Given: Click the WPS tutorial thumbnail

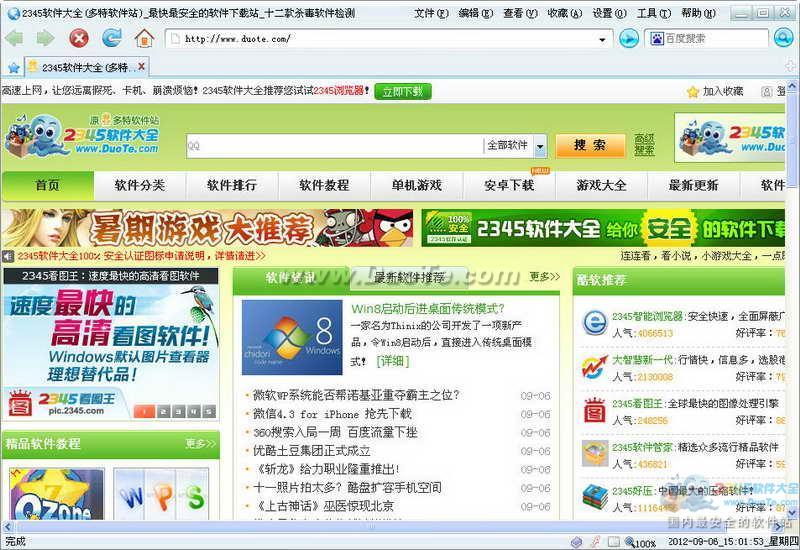Looking at the screenshot, I should click(x=161, y=494).
